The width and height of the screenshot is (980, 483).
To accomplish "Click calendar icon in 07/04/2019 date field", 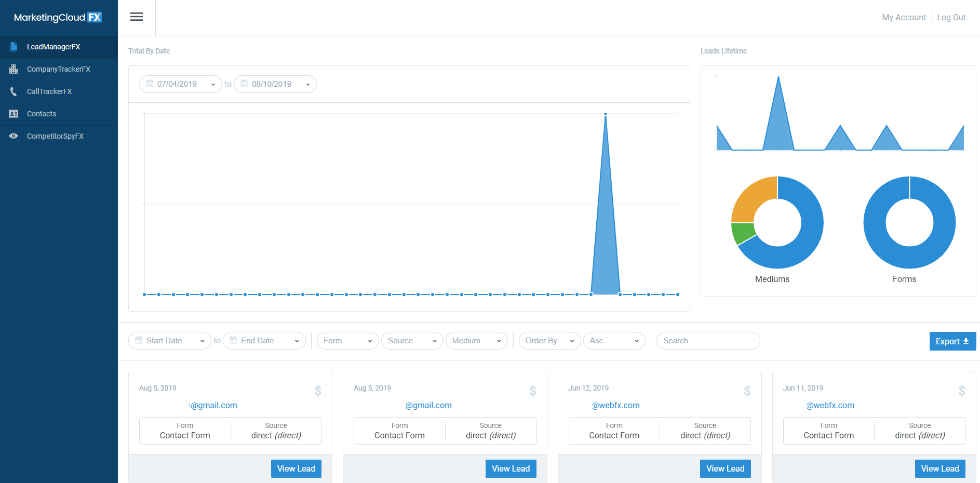I will 150,84.
